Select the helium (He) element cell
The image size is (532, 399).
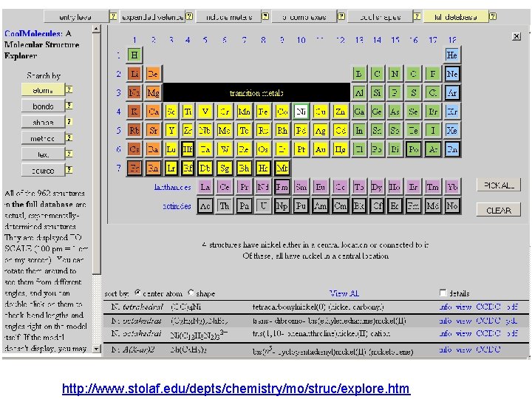click(x=452, y=55)
